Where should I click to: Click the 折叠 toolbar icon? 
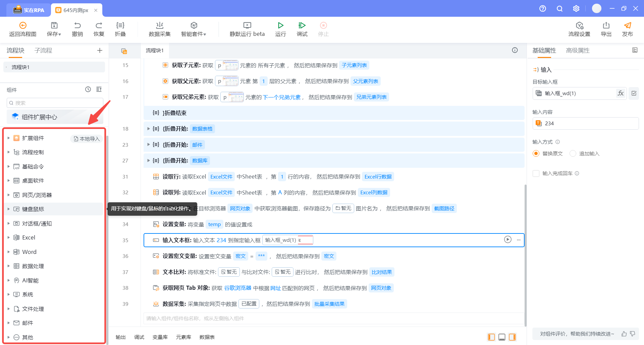(120, 25)
